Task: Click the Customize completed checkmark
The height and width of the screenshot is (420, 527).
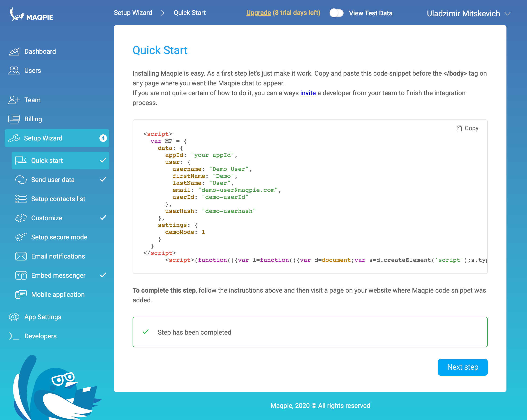Action: tap(103, 217)
